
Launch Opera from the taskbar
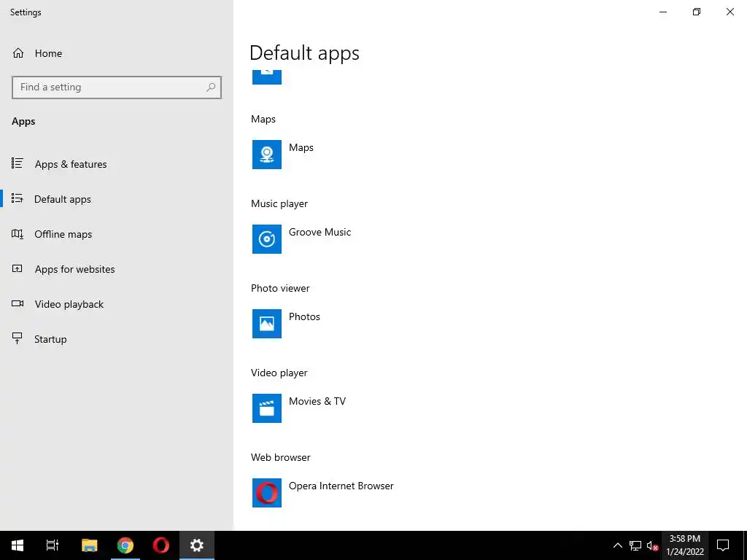point(161,545)
